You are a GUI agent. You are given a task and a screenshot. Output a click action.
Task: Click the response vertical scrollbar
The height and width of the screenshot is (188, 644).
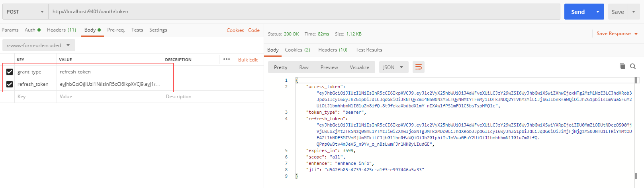[x=636, y=128]
